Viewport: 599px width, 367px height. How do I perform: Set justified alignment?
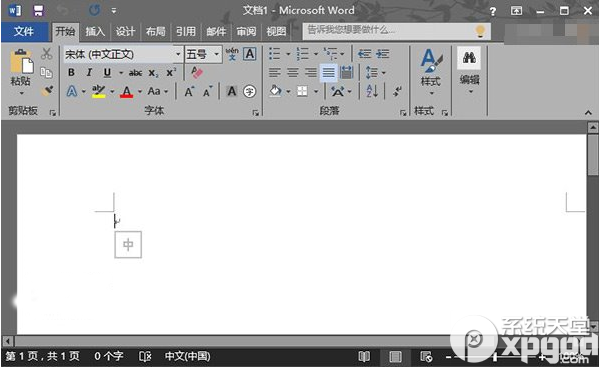click(329, 73)
